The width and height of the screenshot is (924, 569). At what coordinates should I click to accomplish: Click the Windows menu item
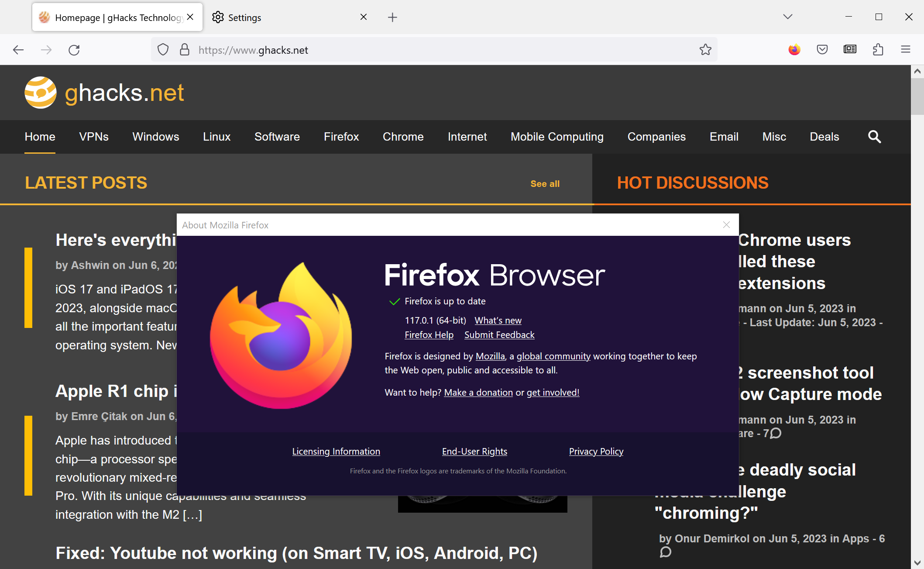[x=155, y=137]
